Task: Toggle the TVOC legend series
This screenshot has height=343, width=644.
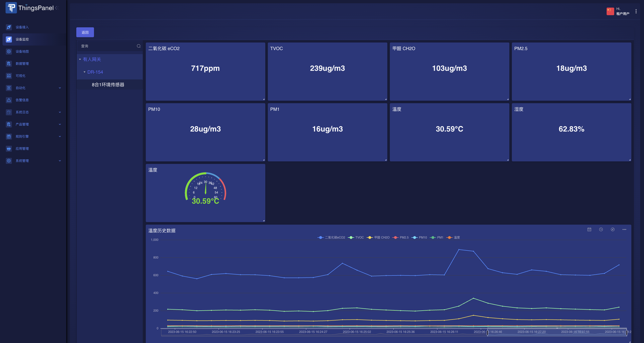Action: tap(356, 237)
